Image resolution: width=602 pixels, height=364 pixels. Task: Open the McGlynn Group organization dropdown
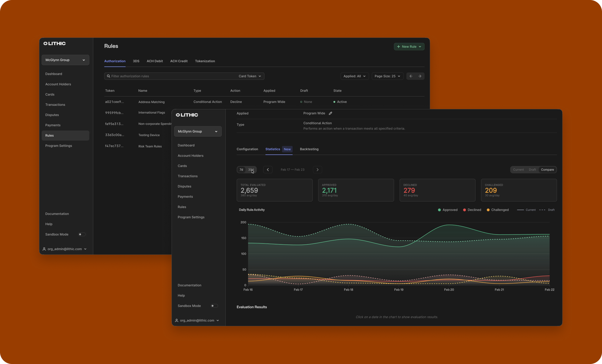pos(198,131)
